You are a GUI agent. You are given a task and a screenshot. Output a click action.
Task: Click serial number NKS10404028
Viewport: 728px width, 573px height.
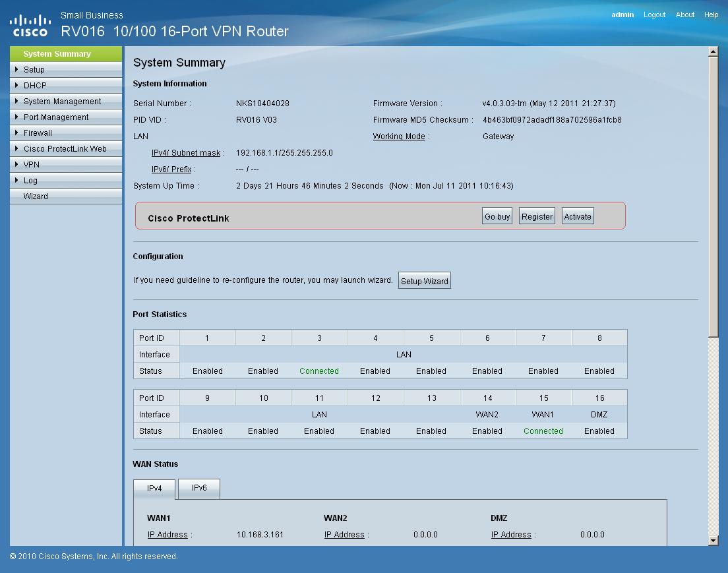pyautogui.click(x=262, y=103)
